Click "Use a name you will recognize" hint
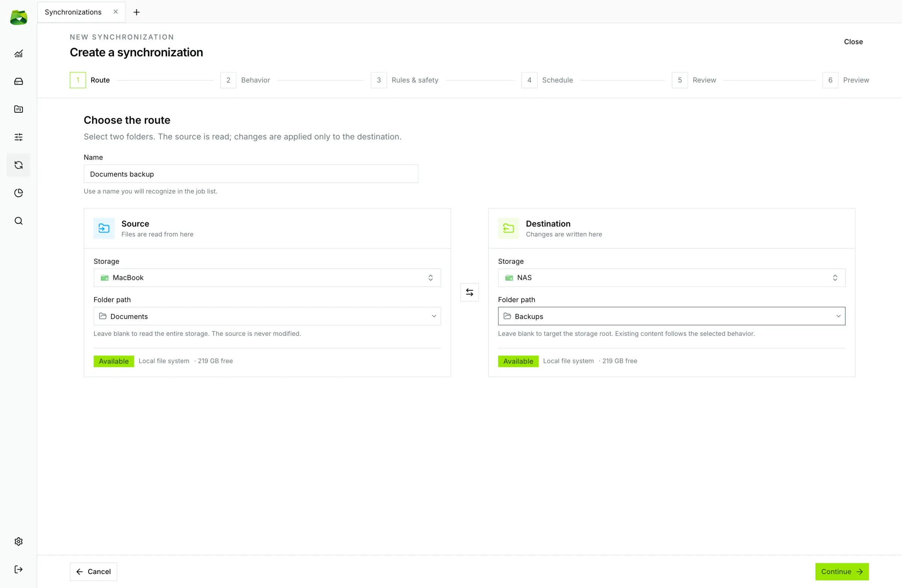The width and height of the screenshot is (902, 588). tap(150, 191)
